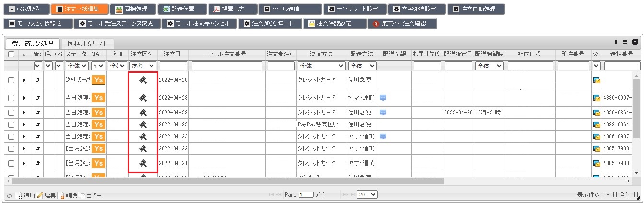
Task: Click the 削除 (delete) icon in the footer
Action: 61,196
